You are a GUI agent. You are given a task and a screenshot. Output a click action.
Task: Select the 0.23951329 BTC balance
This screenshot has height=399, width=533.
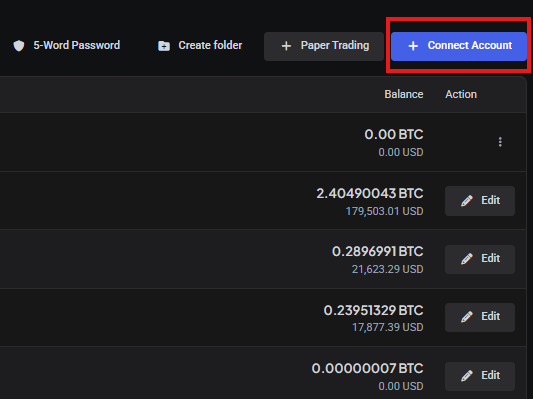(374, 310)
